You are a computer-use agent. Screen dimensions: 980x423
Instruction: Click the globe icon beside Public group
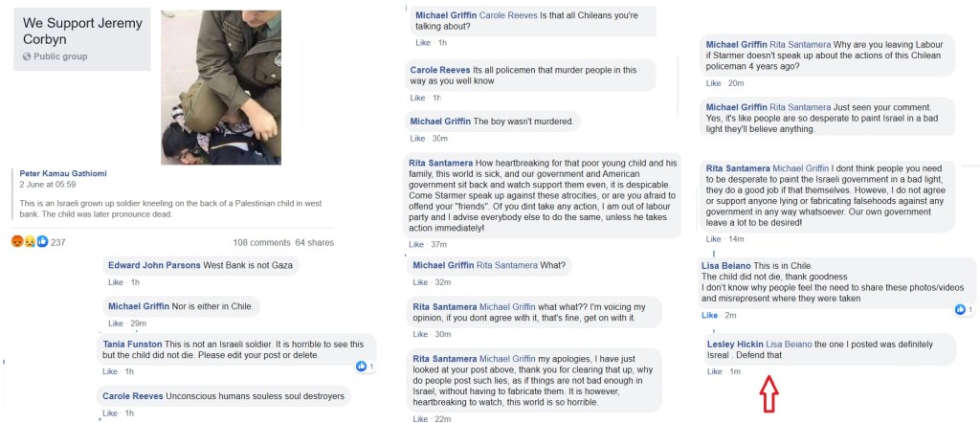28,56
